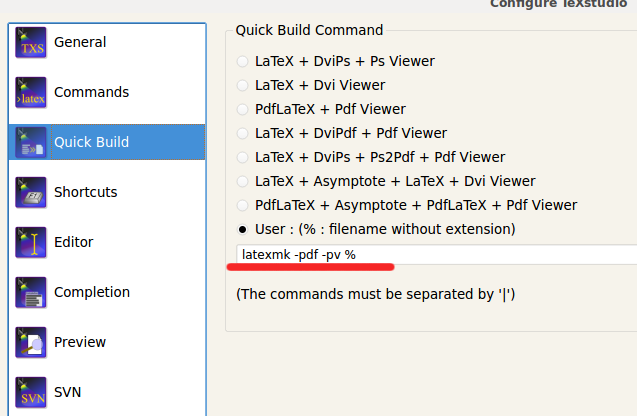Viewport: 637px width, 416px height.
Task: Select the Quick Build icon
Action: 31,143
